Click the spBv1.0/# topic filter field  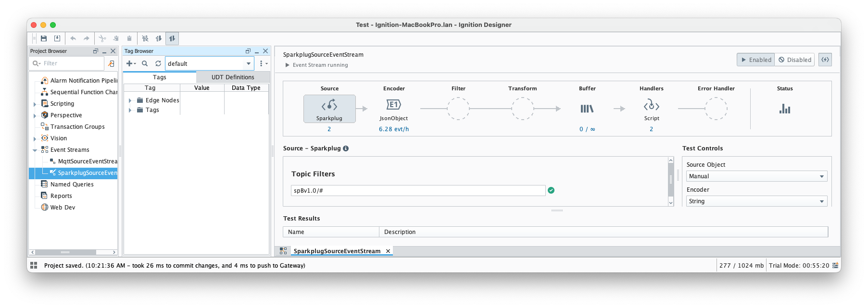[418, 191]
